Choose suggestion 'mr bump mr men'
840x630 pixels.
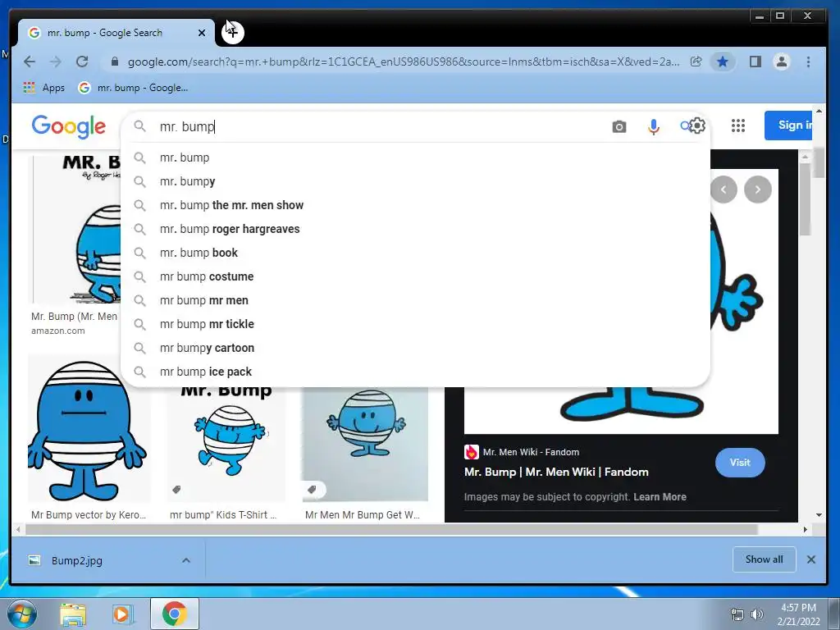click(x=415, y=300)
